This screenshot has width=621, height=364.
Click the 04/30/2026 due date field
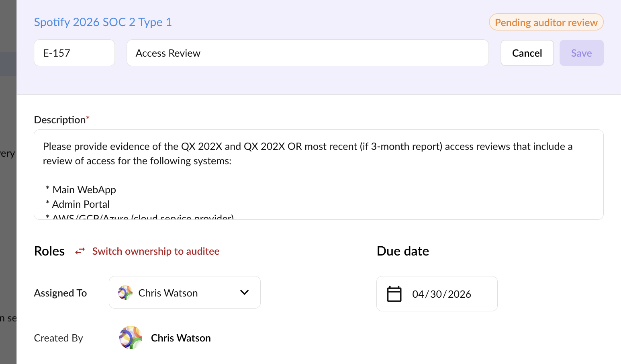click(437, 294)
